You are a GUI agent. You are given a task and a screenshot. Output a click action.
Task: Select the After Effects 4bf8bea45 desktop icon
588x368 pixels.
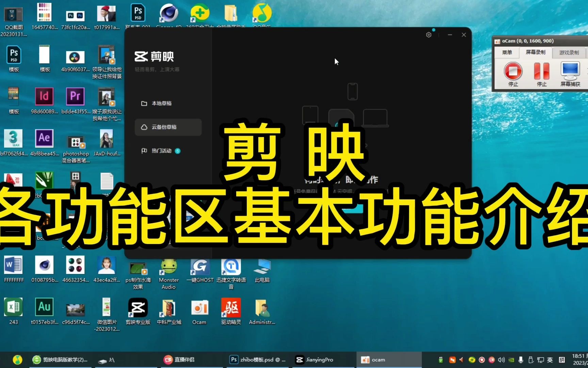(x=45, y=143)
